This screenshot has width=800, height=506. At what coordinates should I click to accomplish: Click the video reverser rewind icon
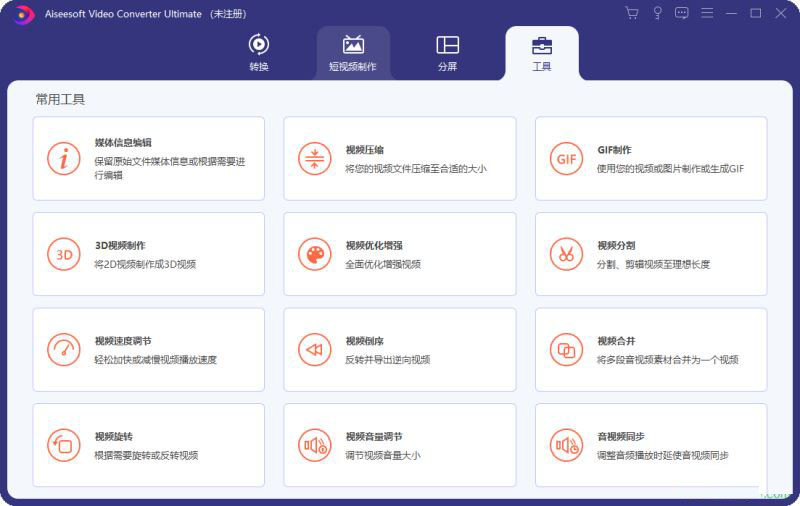314,349
